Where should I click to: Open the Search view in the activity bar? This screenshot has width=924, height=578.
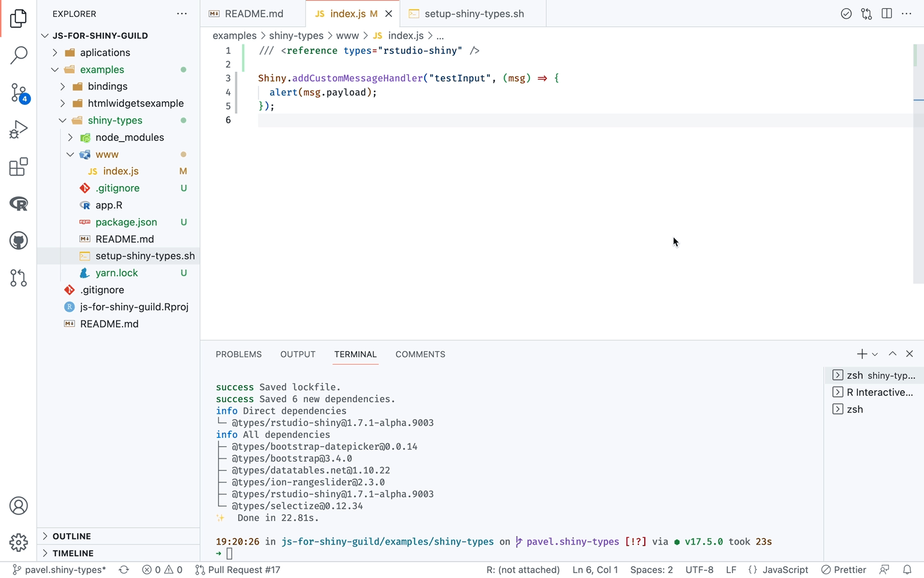pyautogui.click(x=18, y=56)
